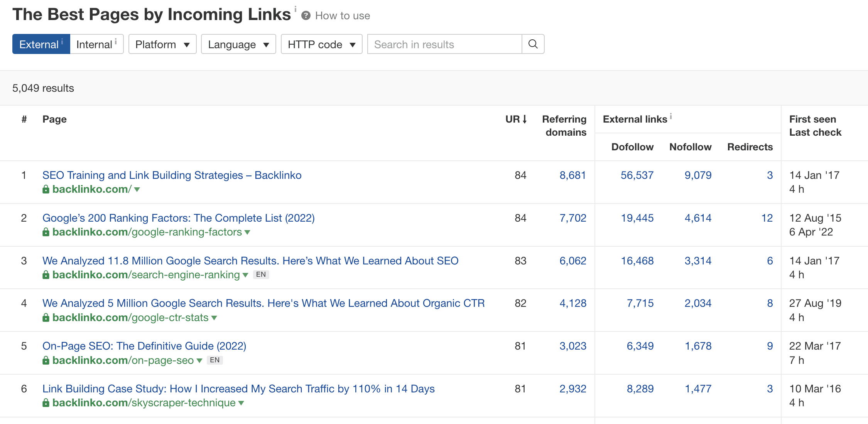Open the Language filter dropdown
The height and width of the screenshot is (424, 868).
pos(238,44)
